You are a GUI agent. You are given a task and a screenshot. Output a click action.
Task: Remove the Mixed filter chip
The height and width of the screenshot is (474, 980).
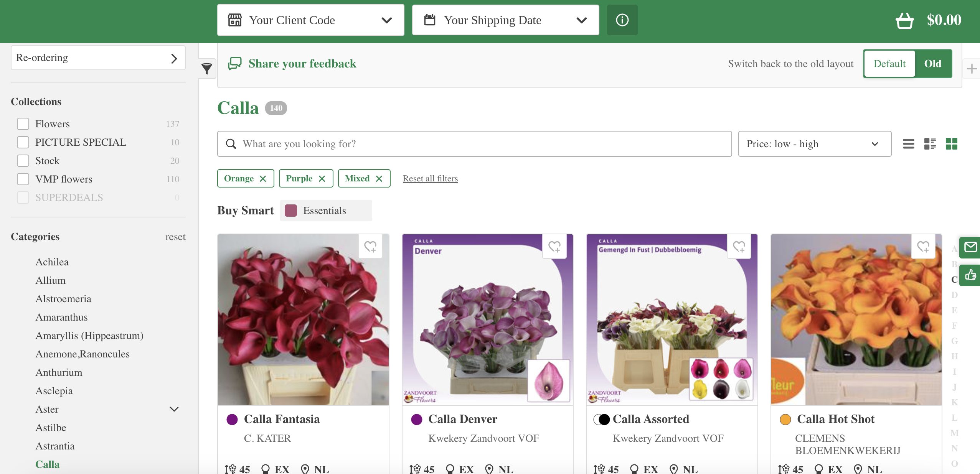point(379,179)
